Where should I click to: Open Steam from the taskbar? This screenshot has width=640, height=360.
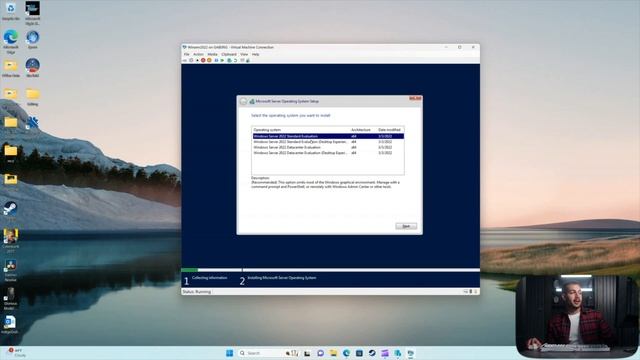(x=372, y=353)
